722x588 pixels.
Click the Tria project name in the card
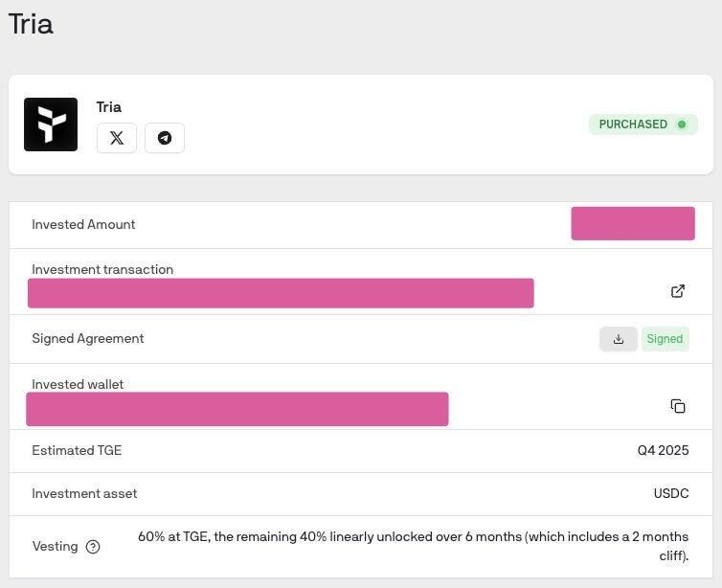(x=109, y=107)
